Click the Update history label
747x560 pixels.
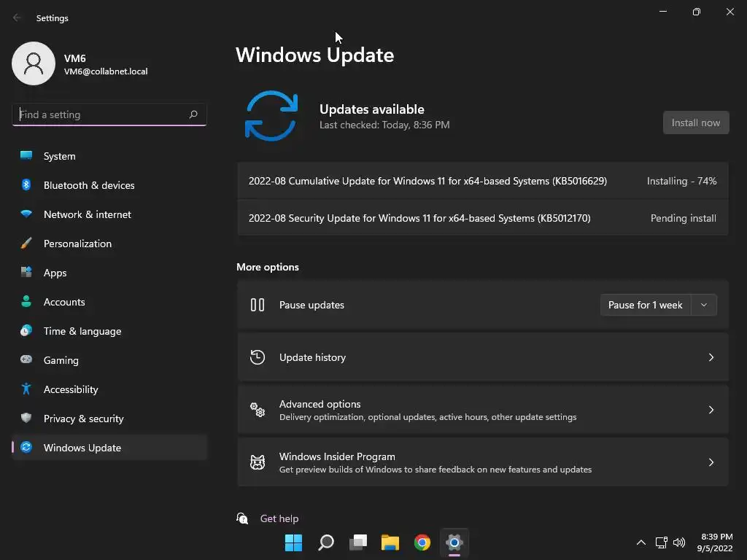tap(312, 357)
